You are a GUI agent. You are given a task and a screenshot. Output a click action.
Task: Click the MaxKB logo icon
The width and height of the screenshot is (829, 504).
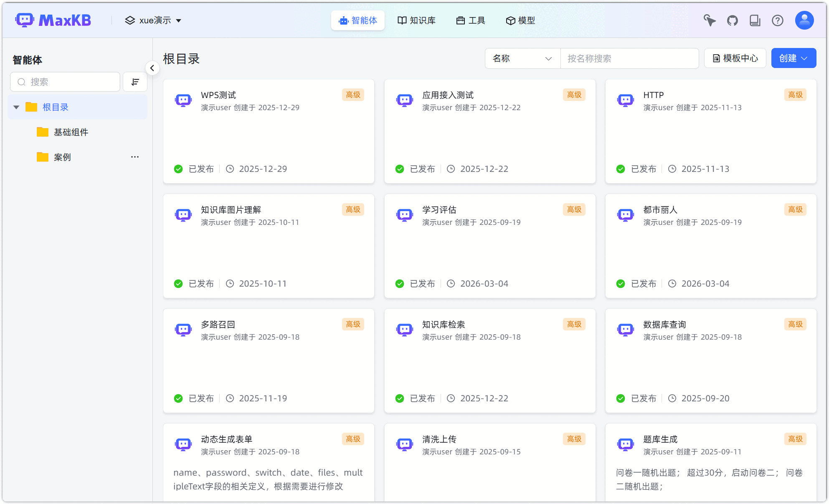(x=24, y=20)
